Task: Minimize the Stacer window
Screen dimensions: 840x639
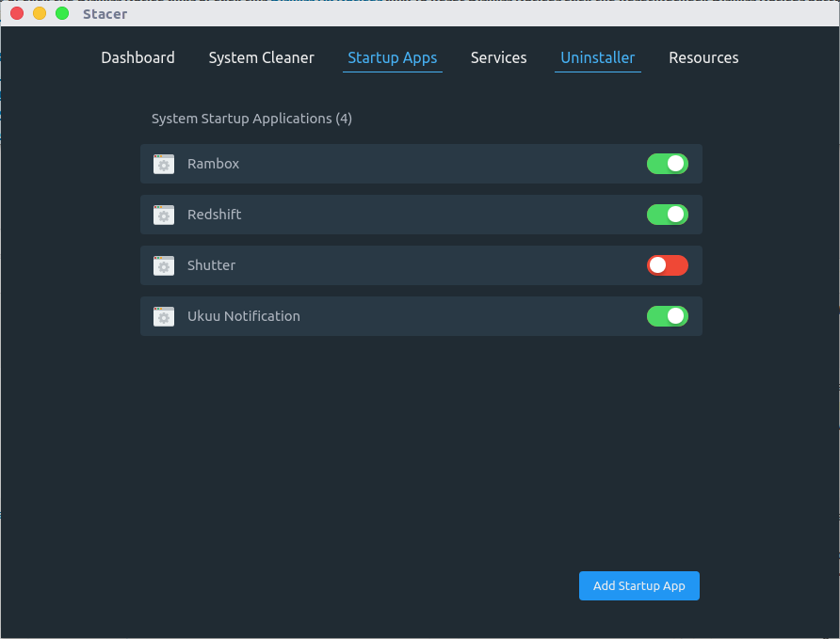Action: [40, 13]
